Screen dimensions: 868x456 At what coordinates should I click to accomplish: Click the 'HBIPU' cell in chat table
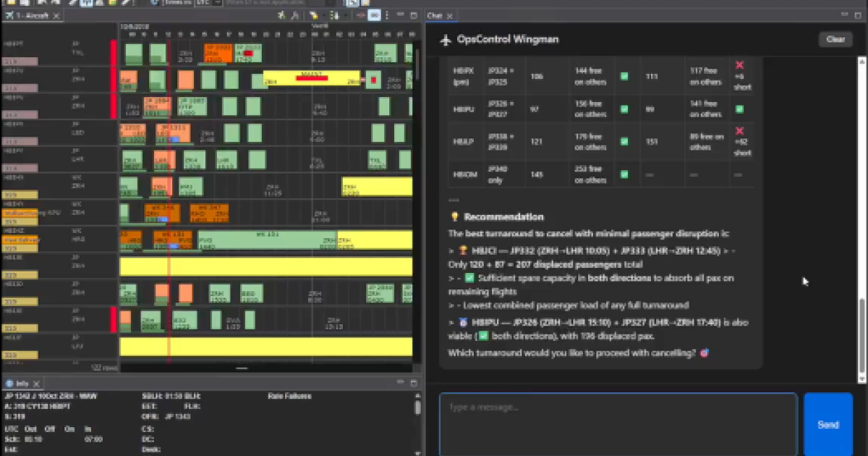point(462,109)
